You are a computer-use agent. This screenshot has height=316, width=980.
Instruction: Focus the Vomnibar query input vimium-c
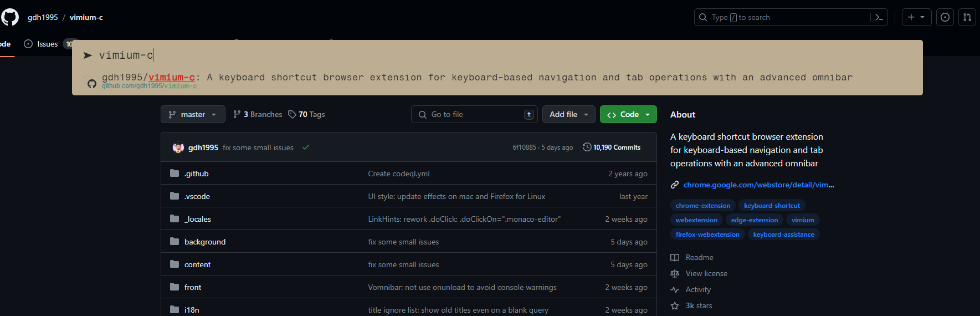coord(497,55)
